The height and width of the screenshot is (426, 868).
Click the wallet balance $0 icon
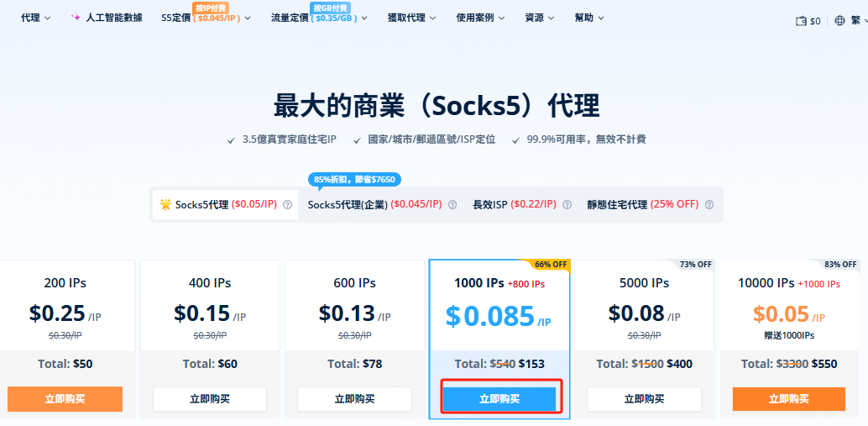[801, 21]
